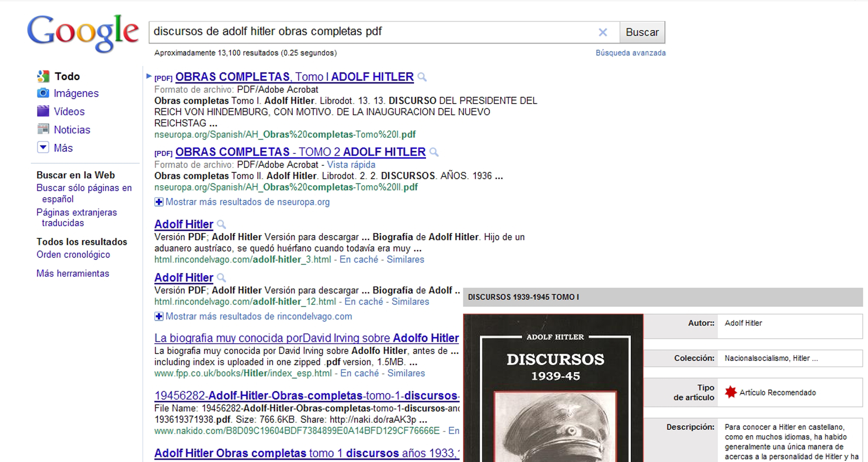Screen dimensions: 868x462
Task: Click the Imágenes camera icon
Action: click(43, 93)
